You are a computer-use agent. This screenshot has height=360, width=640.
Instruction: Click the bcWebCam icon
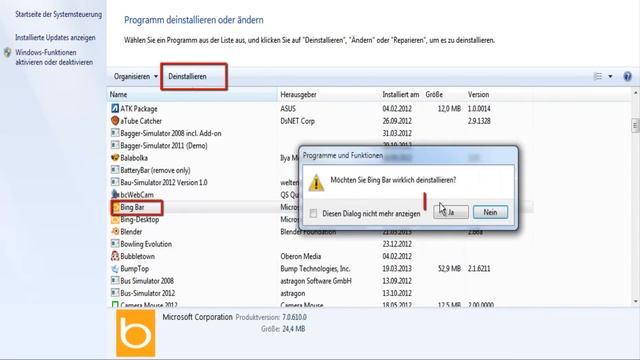(115, 194)
